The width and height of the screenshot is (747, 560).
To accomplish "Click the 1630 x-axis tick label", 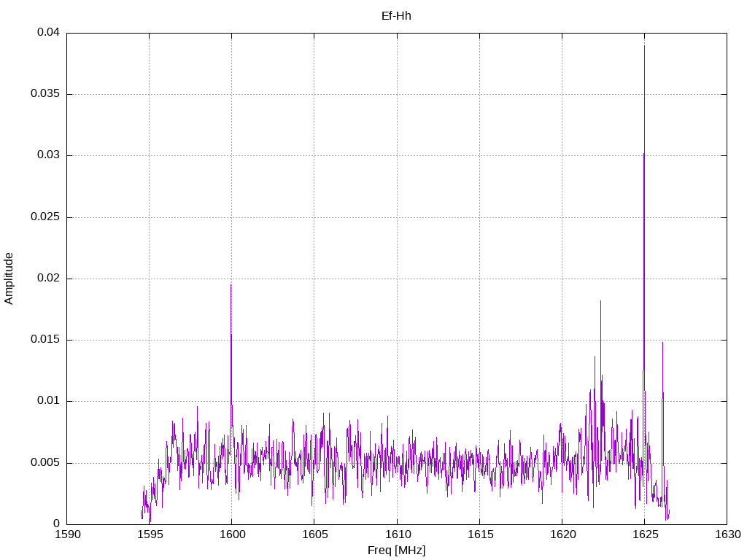I will 727,534.
